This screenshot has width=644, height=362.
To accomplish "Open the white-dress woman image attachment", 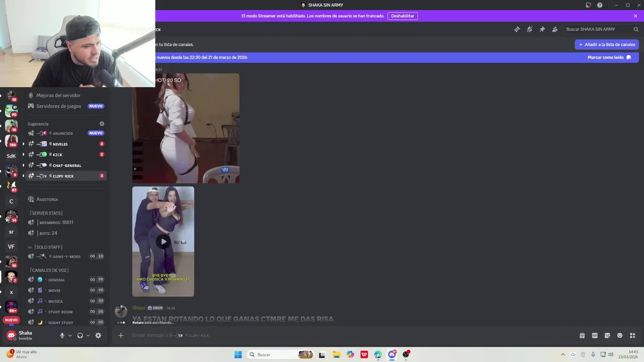I will tap(186, 128).
